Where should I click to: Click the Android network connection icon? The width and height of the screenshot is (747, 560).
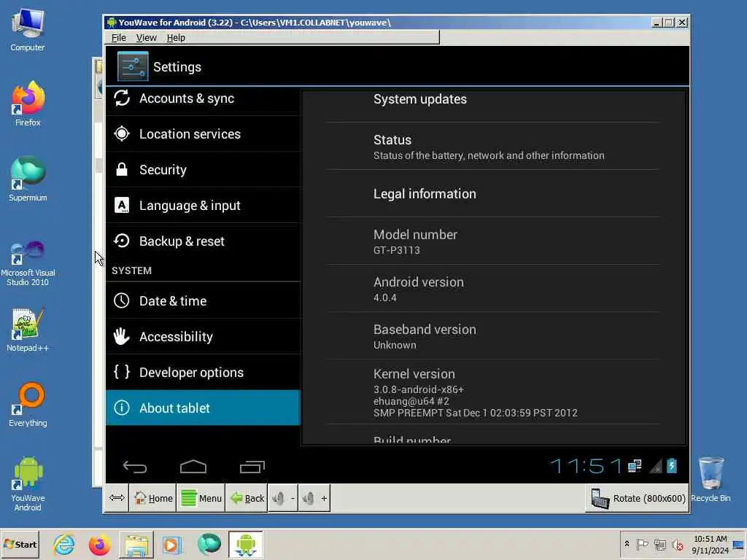[635, 466]
